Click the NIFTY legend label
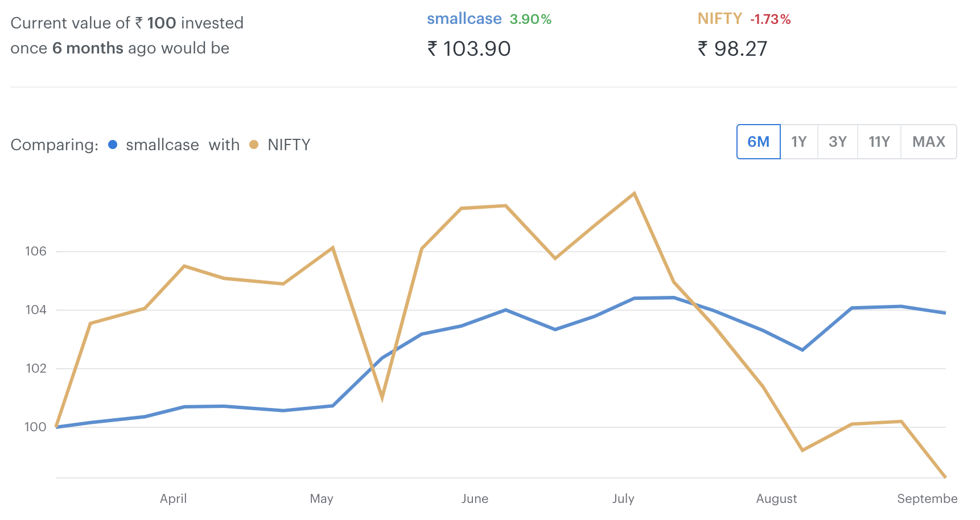The width and height of the screenshot is (980, 520). coord(289,145)
